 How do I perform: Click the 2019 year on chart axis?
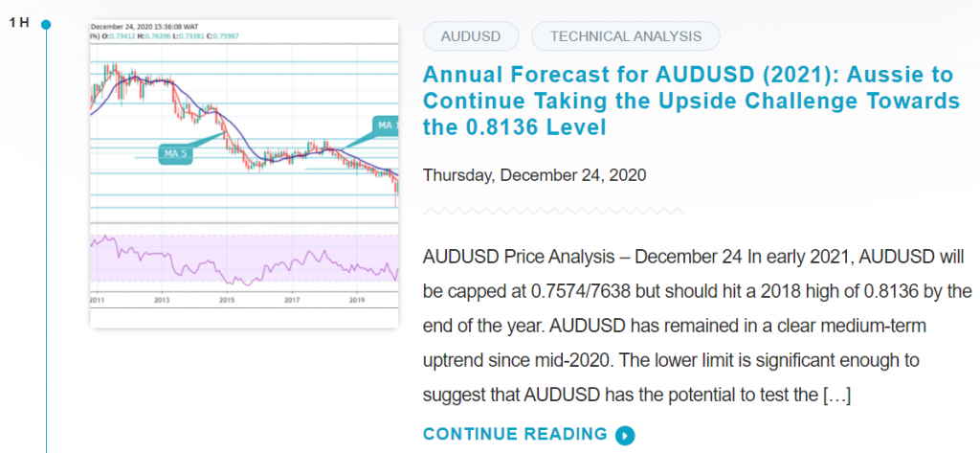click(356, 300)
